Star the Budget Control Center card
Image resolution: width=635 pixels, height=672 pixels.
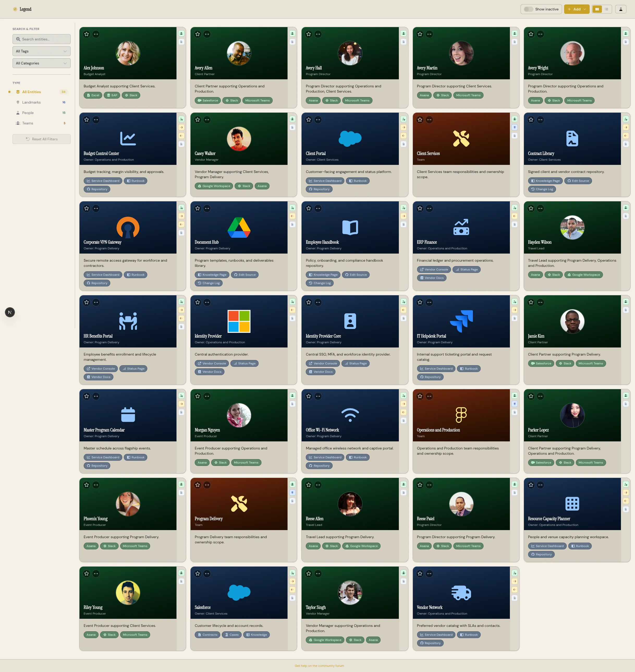pyautogui.click(x=87, y=120)
